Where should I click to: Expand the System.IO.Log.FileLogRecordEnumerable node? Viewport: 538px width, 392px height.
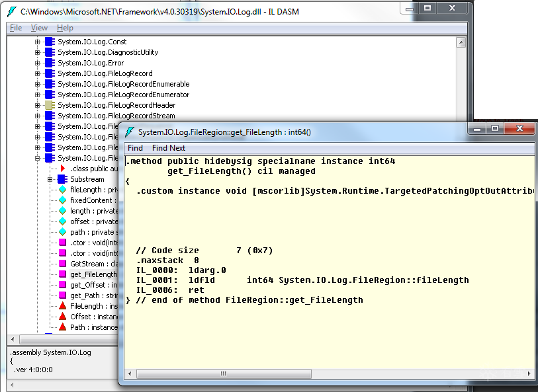click(x=38, y=84)
